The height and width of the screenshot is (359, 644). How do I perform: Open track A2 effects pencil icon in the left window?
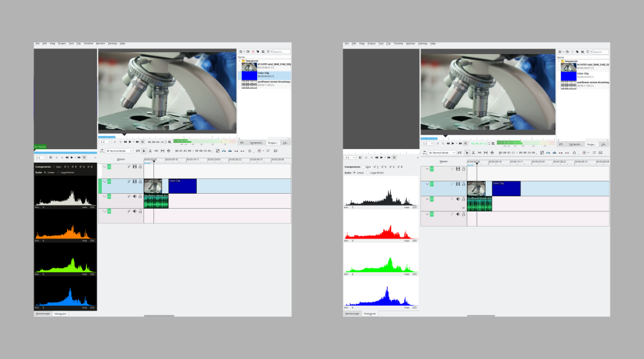[129, 212]
